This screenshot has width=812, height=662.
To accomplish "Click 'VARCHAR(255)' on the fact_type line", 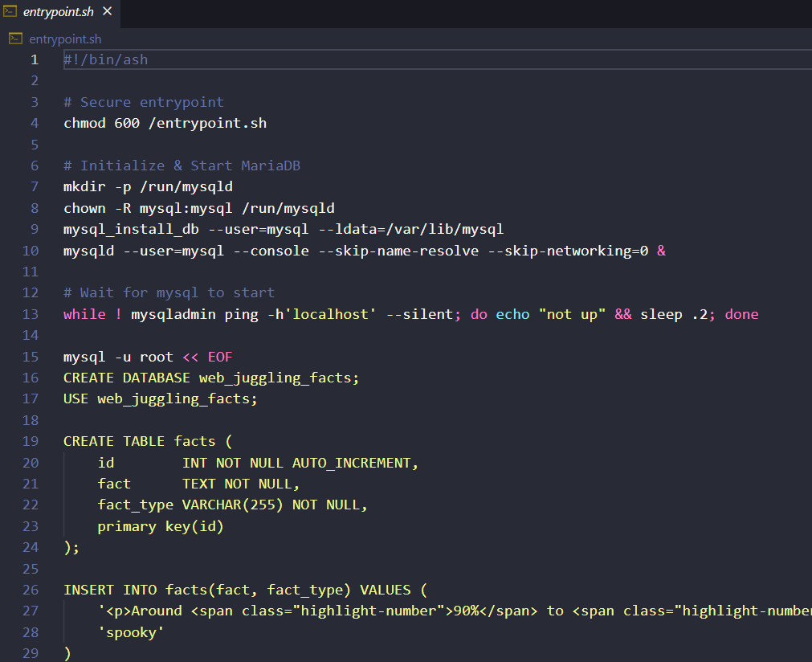I will point(233,505).
